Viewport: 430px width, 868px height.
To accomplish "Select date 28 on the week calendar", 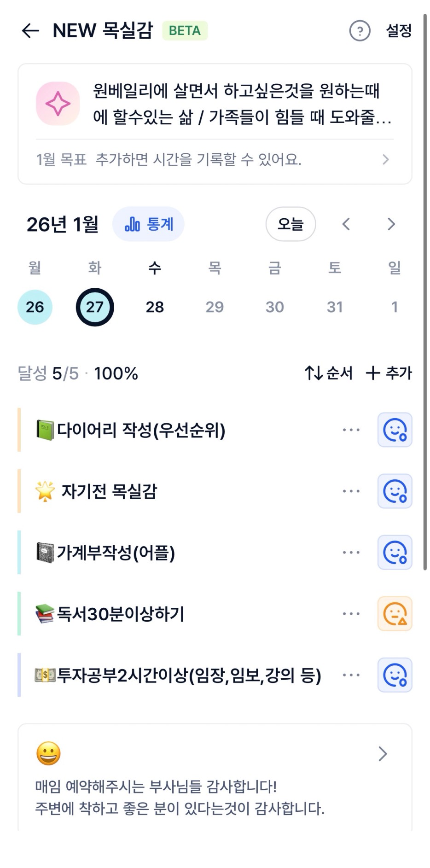I will coord(155,307).
